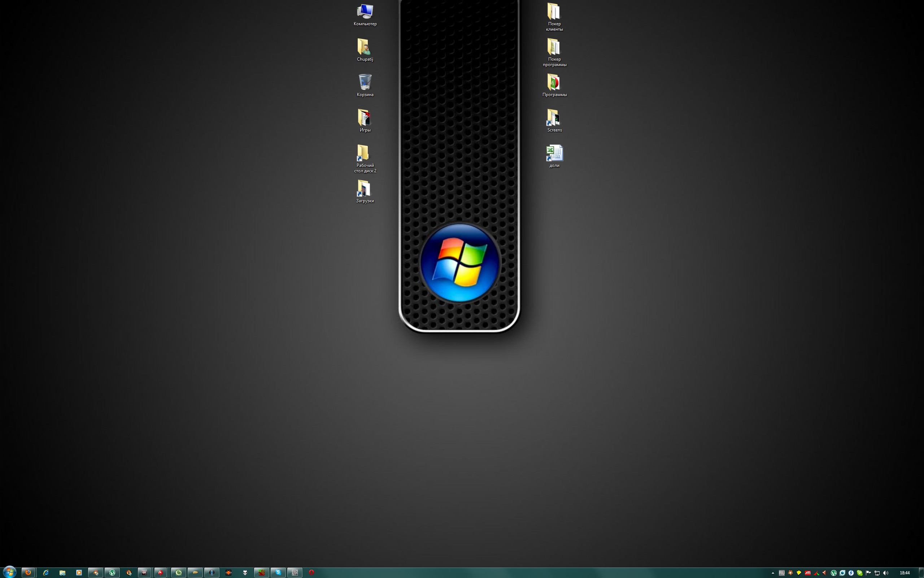The image size is (924, 578).
Task: Launch Opera from the taskbar
Action: 311,572
